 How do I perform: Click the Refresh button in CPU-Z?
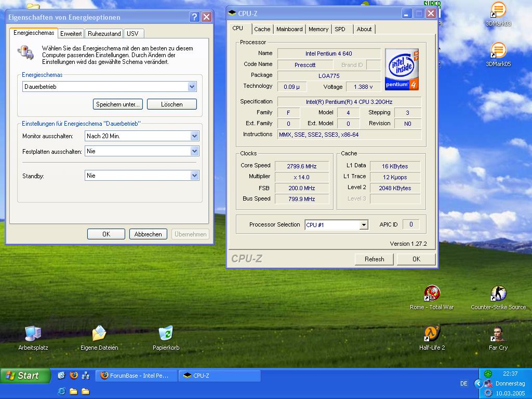pyautogui.click(x=374, y=259)
